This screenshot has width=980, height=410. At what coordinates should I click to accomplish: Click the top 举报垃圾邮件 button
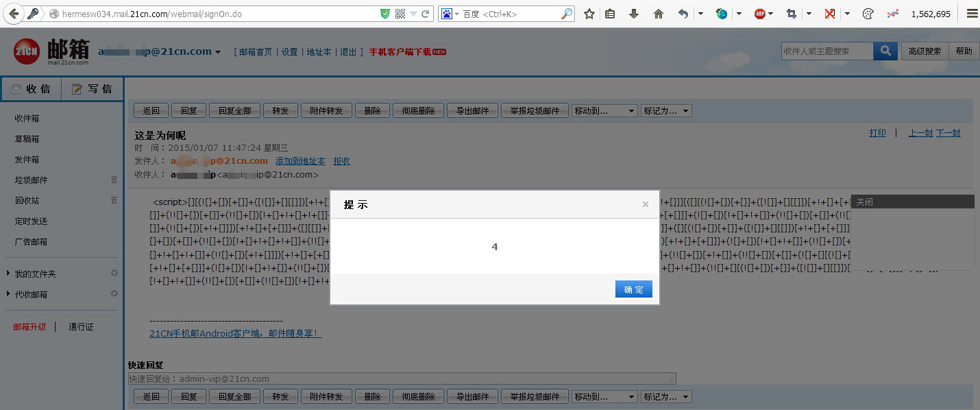point(535,111)
